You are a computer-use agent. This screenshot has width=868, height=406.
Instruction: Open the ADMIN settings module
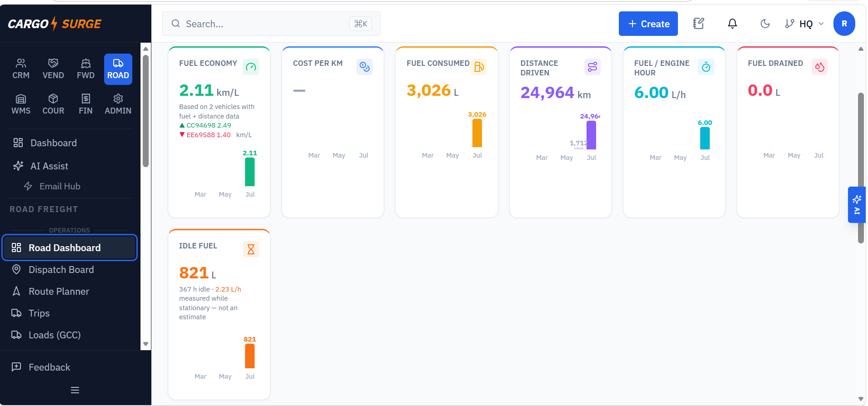(x=118, y=104)
